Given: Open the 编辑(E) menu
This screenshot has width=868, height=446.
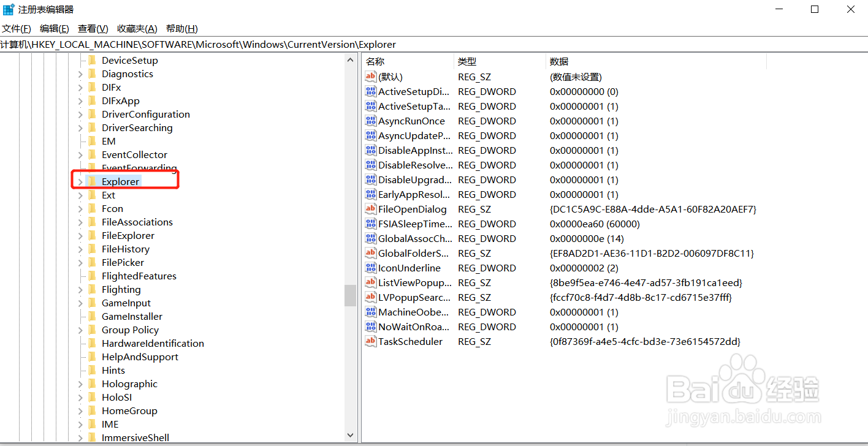Looking at the screenshot, I should 55,29.
